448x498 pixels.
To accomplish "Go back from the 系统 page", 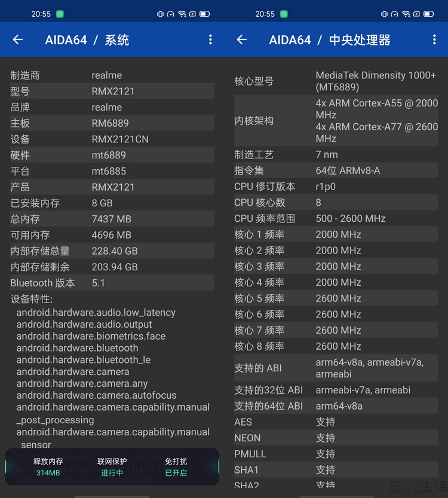I will pos(18,39).
